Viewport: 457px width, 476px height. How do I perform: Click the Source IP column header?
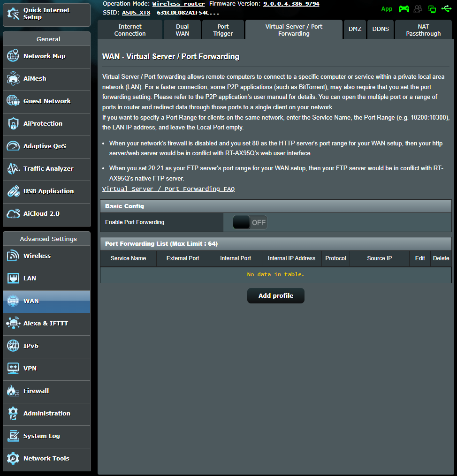pyautogui.click(x=380, y=258)
